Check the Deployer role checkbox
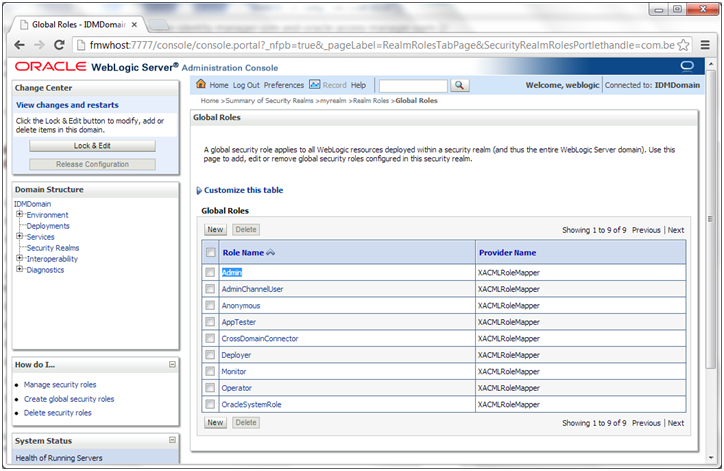724x471 pixels. click(210, 355)
